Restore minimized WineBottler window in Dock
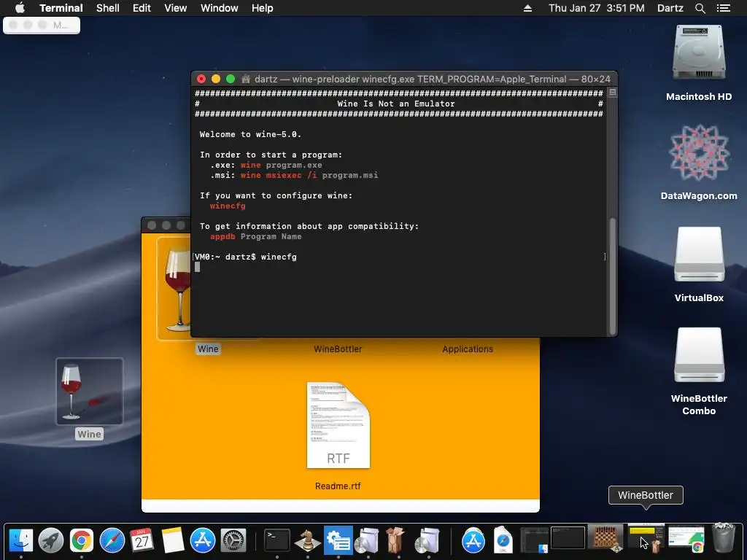Image resolution: width=747 pixels, height=560 pixels. (x=646, y=537)
